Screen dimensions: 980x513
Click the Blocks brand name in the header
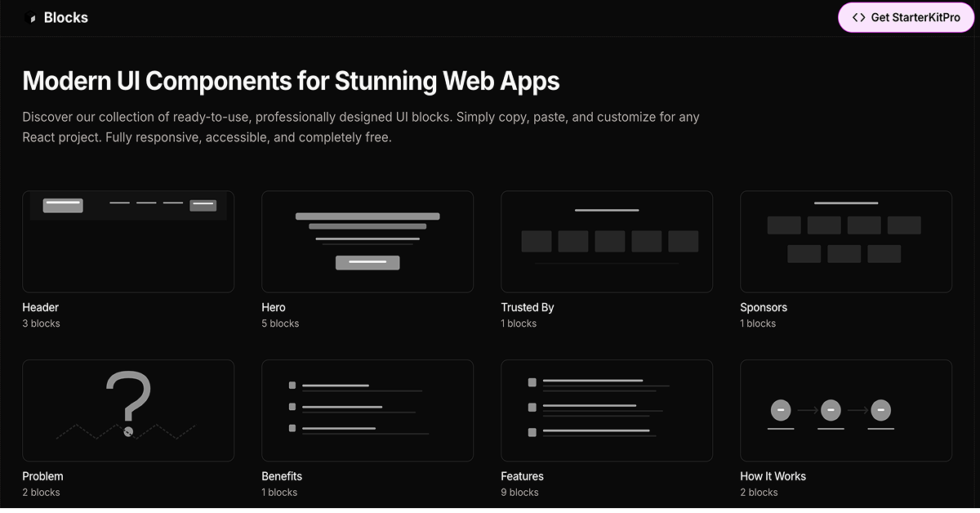[x=65, y=16]
